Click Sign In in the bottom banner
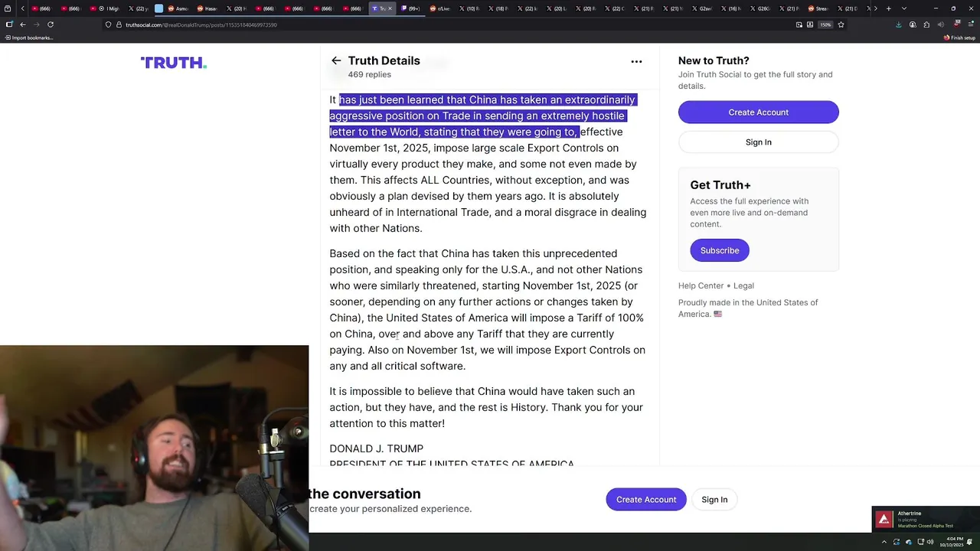 tap(714, 500)
